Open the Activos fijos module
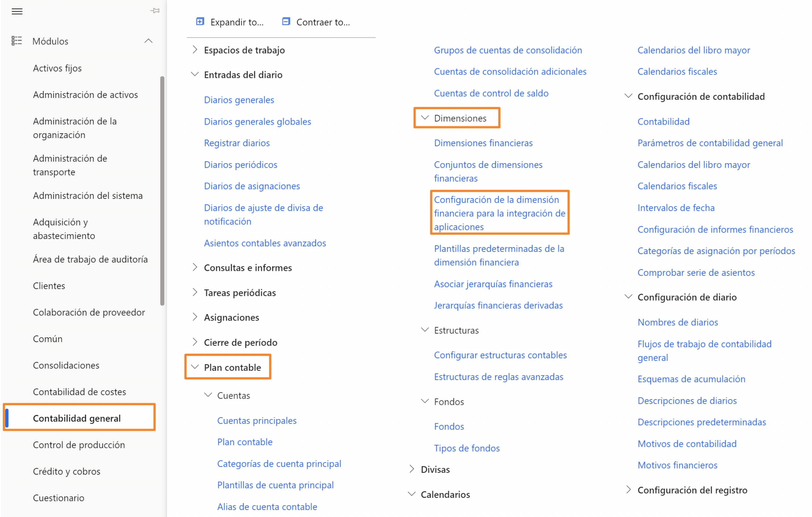The image size is (812, 517). point(57,68)
